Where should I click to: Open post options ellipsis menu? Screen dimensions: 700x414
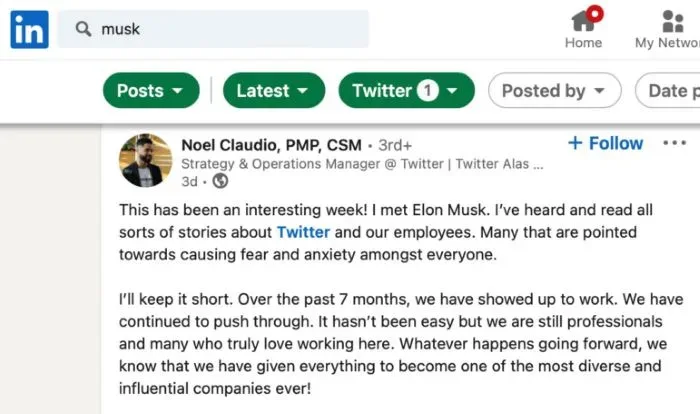[x=674, y=144]
